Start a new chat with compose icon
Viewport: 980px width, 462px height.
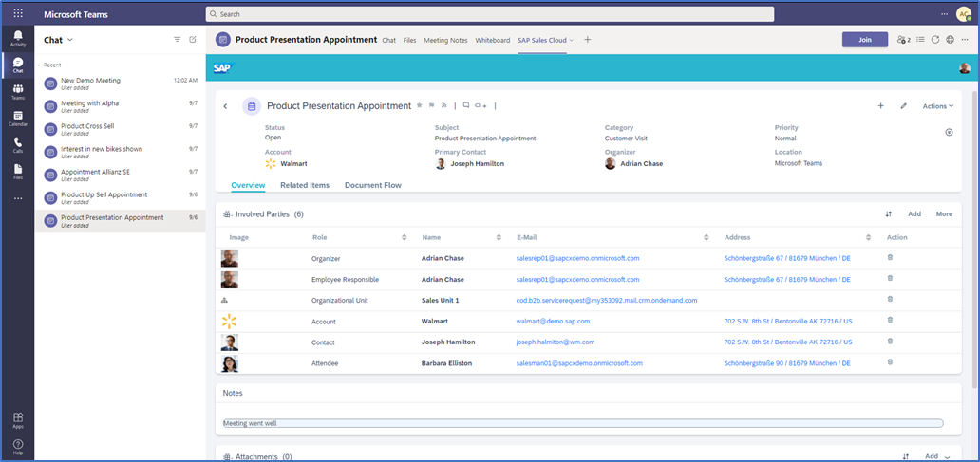pyautogui.click(x=193, y=39)
